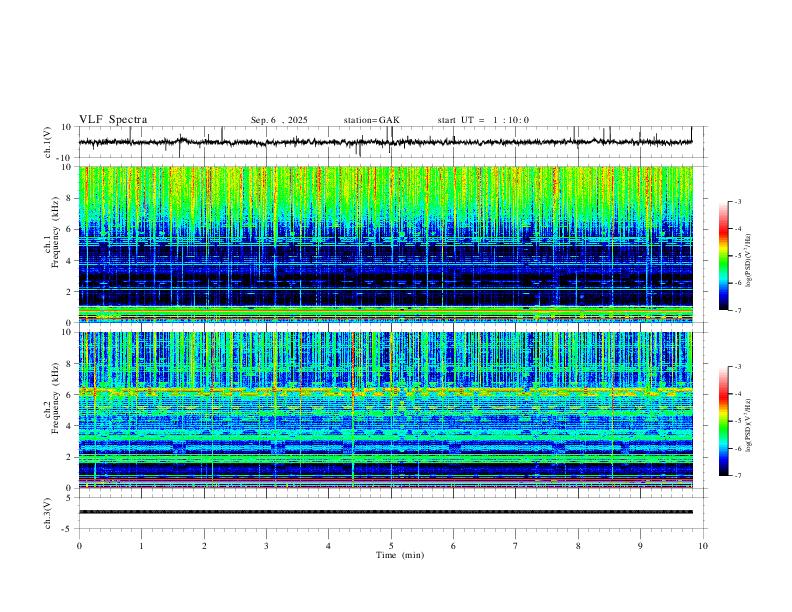Screen dimensions: 792x612
Task: Click the time axis tick label '9'
Action: [x=640, y=546]
